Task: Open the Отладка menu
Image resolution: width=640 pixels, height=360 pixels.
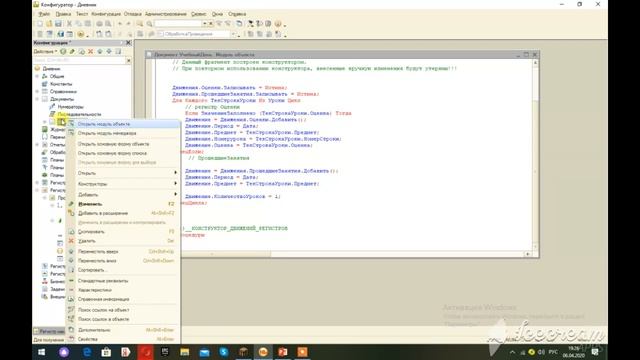Action: 132,14
